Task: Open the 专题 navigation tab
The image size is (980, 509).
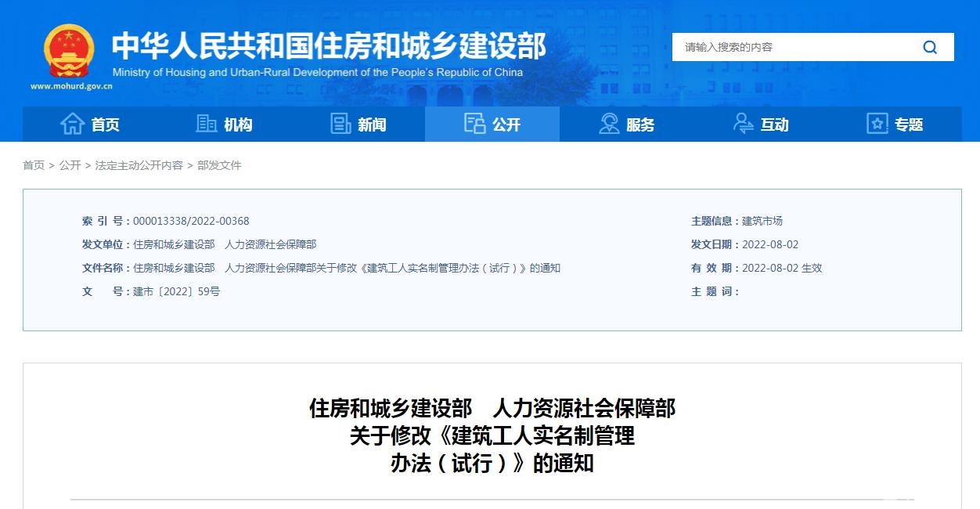Action: point(895,125)
